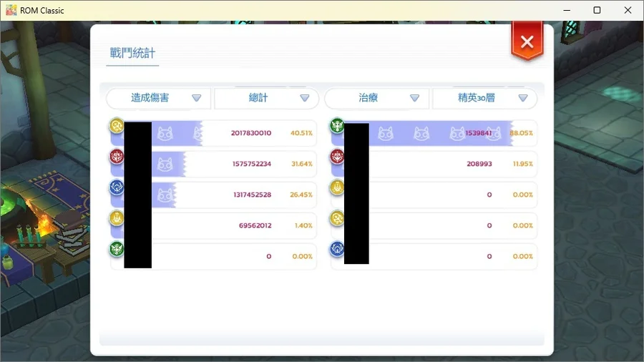Click the red class icon beside 11.95% healing

pos(336,157)
